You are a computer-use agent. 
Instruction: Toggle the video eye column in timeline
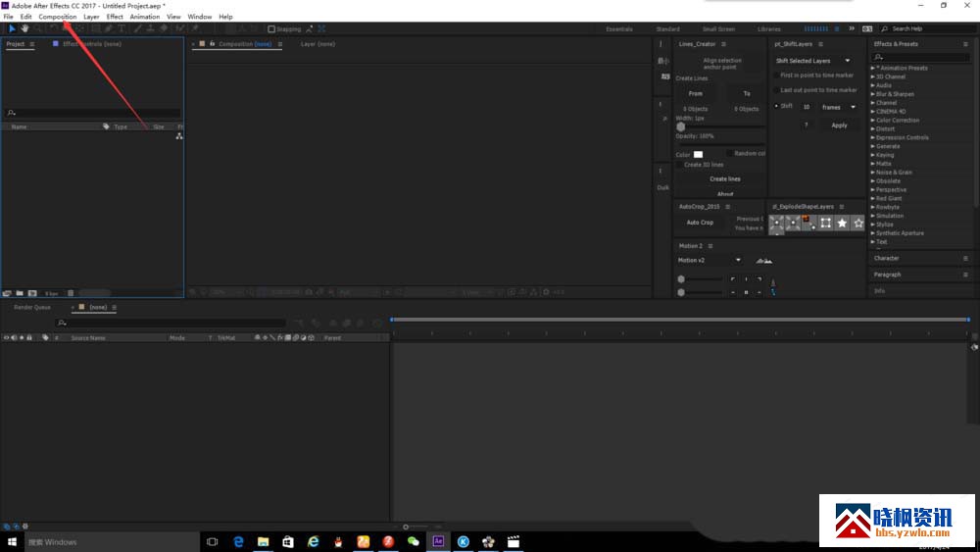coord(6,337)
